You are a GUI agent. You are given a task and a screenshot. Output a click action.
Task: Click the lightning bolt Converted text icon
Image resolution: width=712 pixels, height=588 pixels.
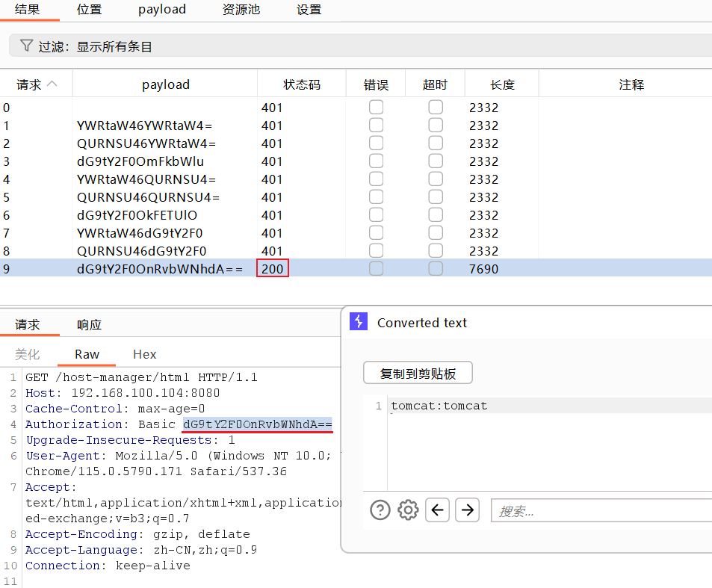(x=359, y=322)
